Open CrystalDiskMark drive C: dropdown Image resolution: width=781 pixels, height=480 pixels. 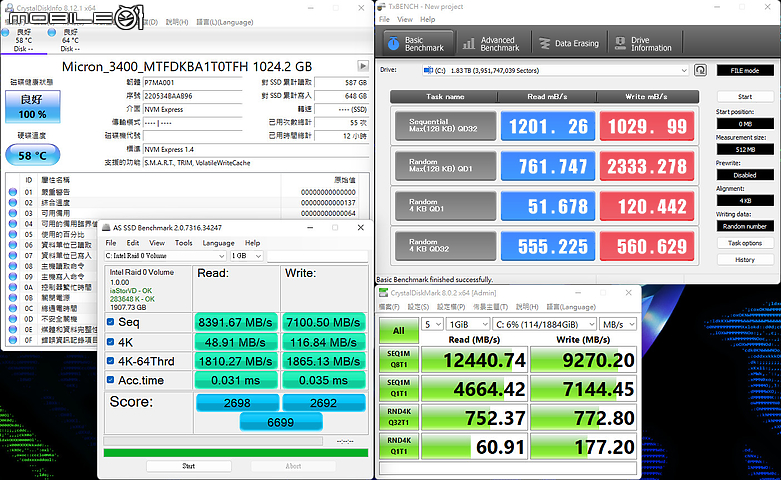coord(544,324)
